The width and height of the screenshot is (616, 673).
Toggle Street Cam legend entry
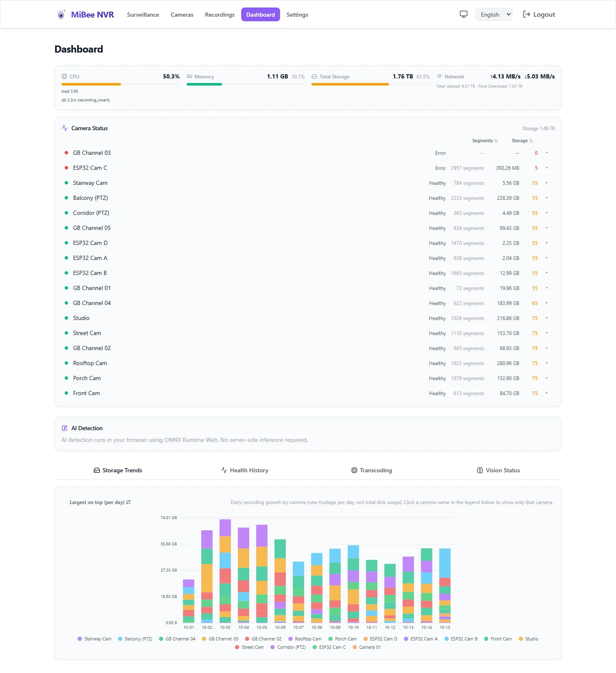point(250,647)
